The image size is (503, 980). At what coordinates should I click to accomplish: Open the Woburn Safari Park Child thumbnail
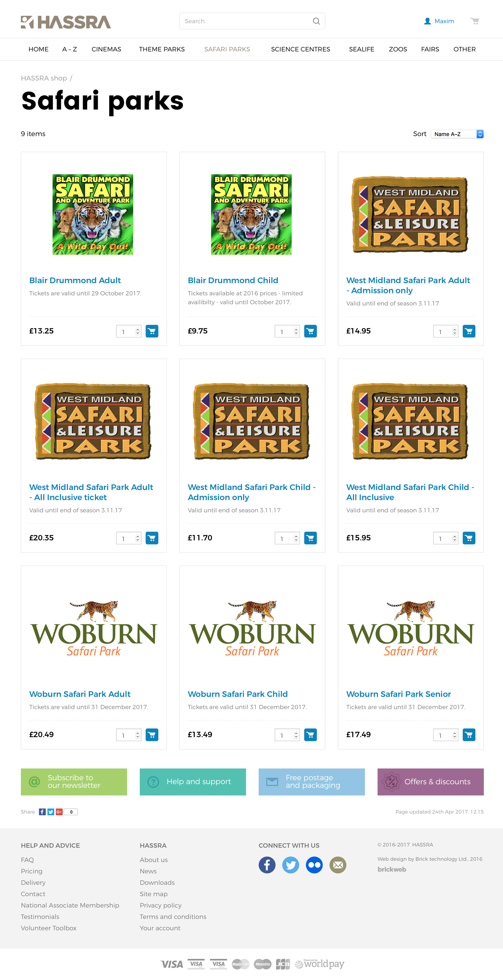252,628
